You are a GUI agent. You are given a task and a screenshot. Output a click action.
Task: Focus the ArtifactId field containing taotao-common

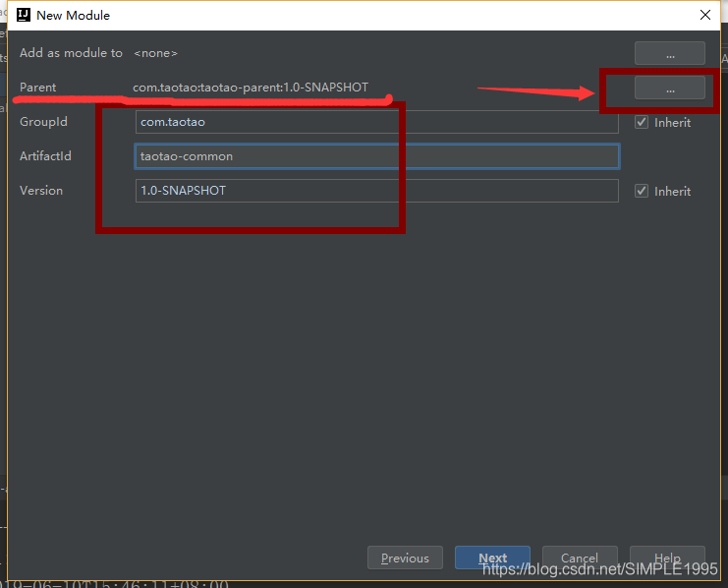(376, 156)
